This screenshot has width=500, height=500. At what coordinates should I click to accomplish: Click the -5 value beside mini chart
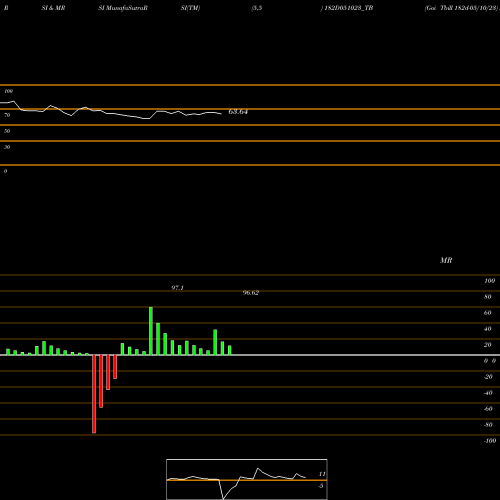pos(321,486)
